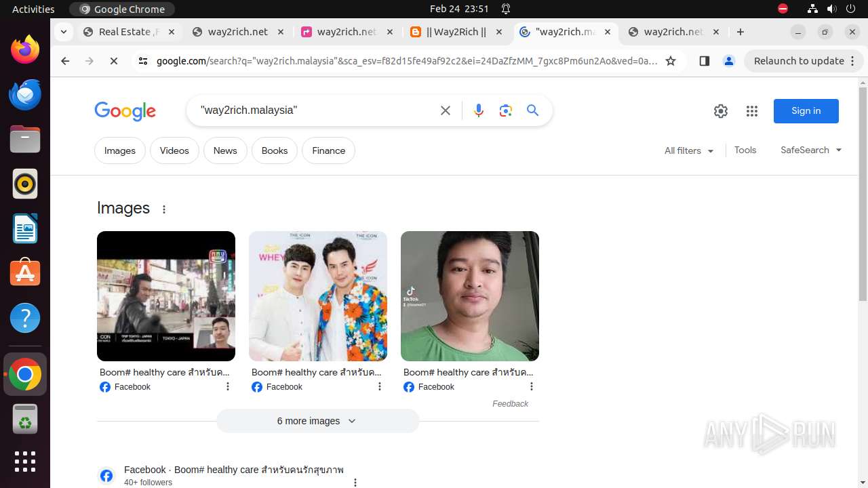Viewport: 868px width, 488px height.
Task: Close the active "way2rich.malaysia" search tab
Action: pyautogui.click(x=608, y=32)
